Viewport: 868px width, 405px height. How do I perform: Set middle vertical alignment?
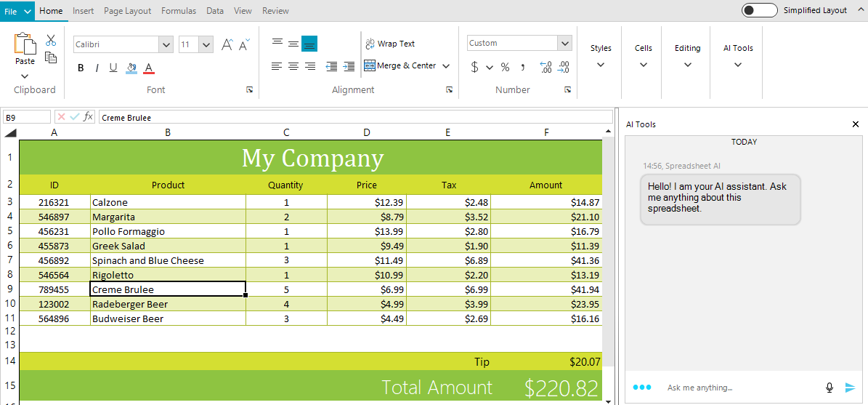pyautogui.click(x=293, y=43)
